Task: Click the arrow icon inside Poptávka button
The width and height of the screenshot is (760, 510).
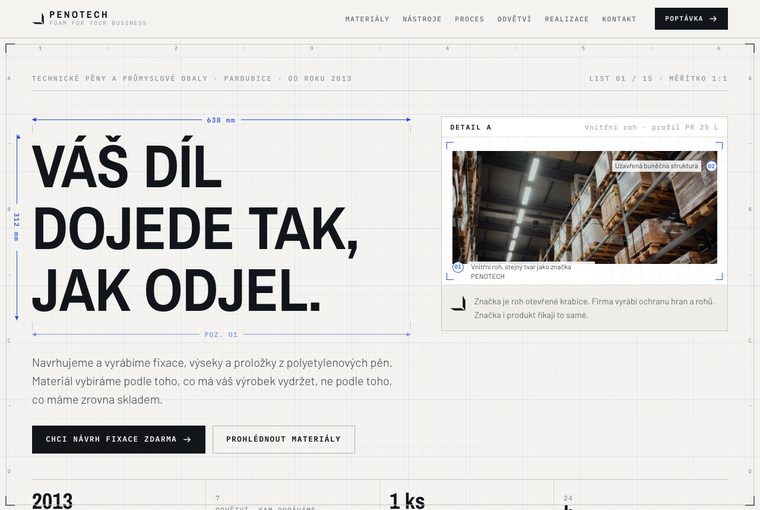Action: click(713, 19)
